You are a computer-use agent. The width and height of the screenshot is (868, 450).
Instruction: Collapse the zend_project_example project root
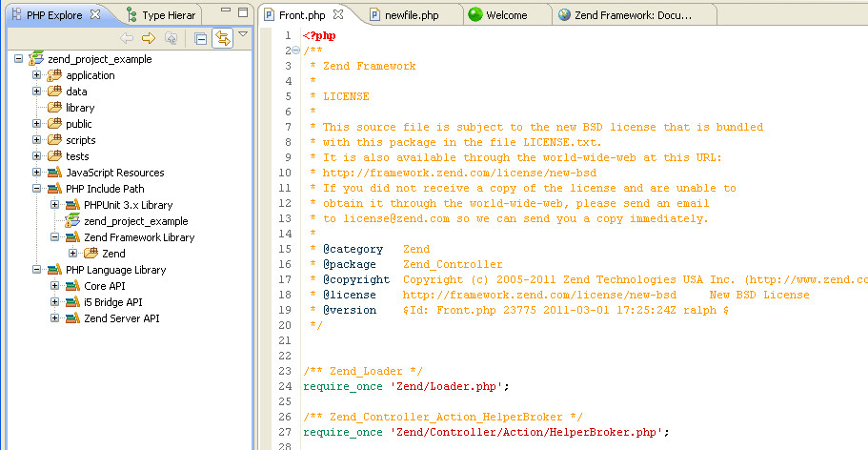click(18, 59)
